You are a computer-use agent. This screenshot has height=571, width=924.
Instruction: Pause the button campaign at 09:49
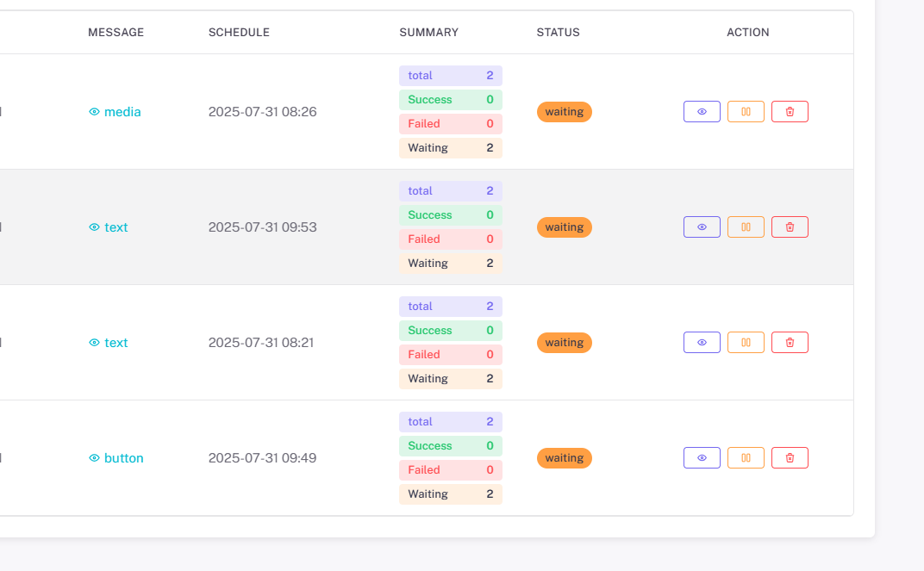[x=746, y=458]
